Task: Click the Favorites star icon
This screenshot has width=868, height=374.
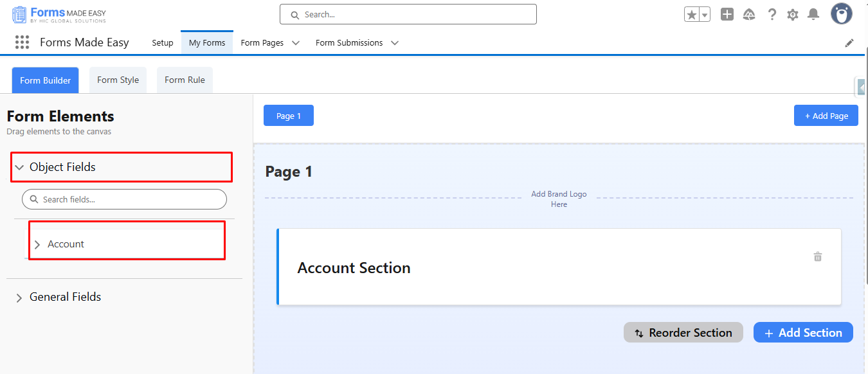Action: click(x=692, y=15)
